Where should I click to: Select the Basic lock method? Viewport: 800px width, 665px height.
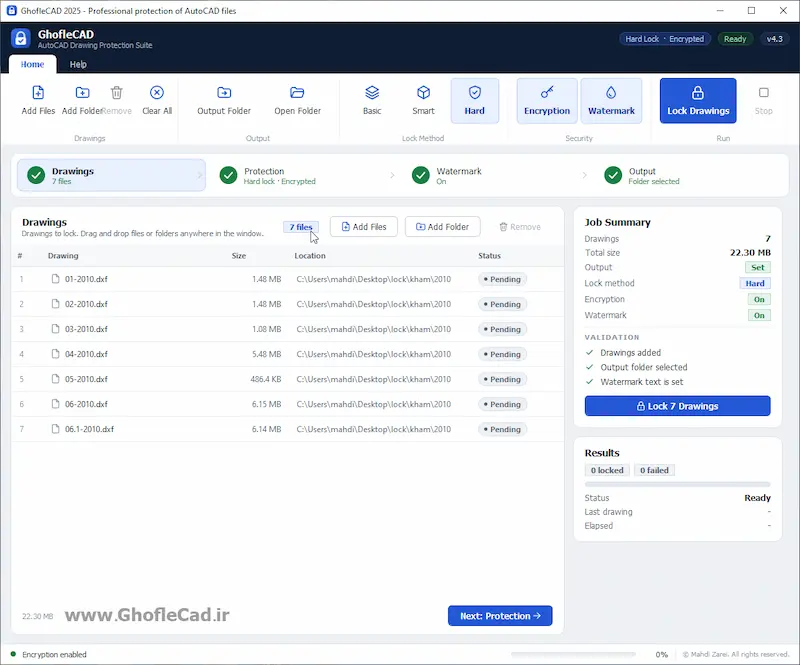pos(372,101)
